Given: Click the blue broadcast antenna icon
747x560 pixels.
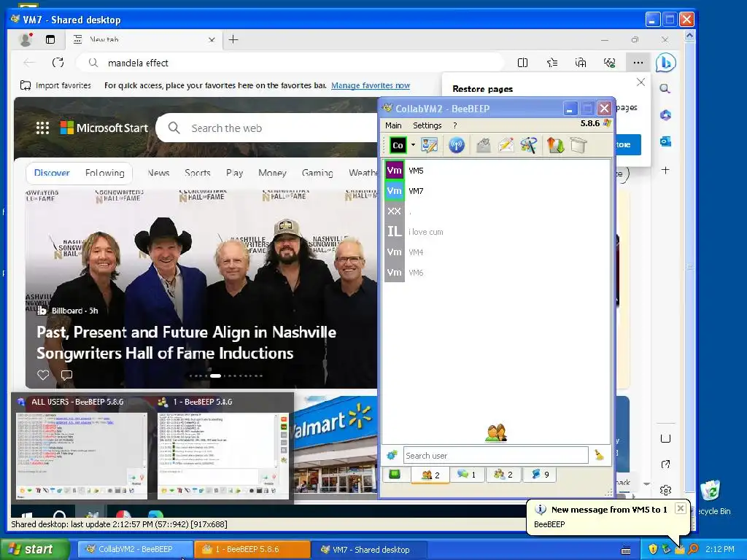Looking at the screenshot, I should [x=457, y=145].
